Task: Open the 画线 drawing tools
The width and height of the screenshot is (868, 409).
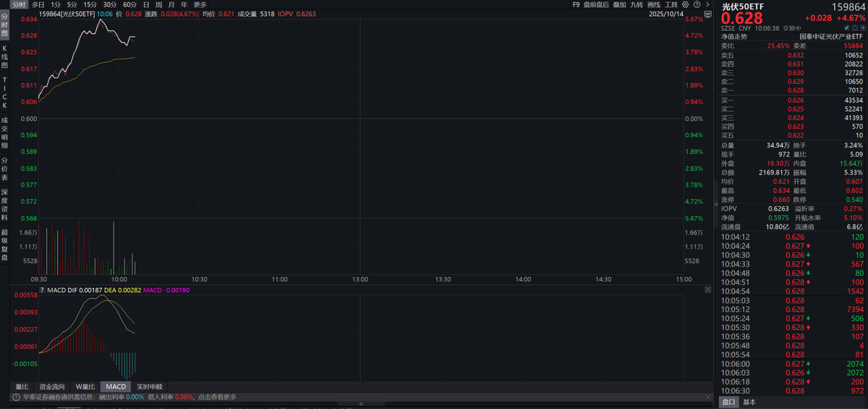Action: (654, 4)
